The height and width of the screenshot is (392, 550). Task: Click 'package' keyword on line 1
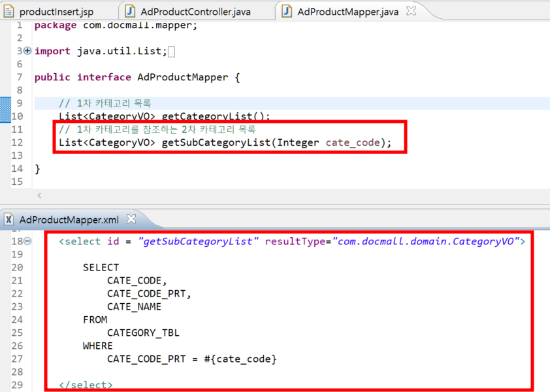pos(56,25)
